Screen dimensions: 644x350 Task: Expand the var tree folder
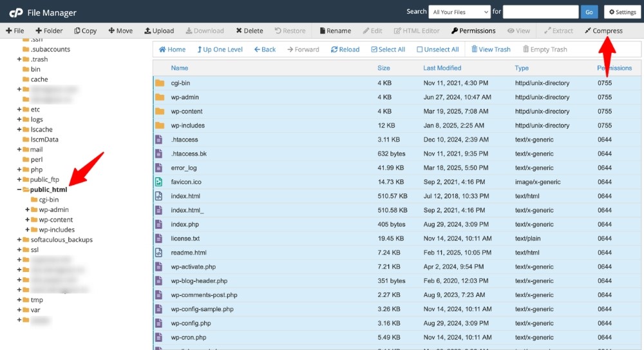click(19, 309)
